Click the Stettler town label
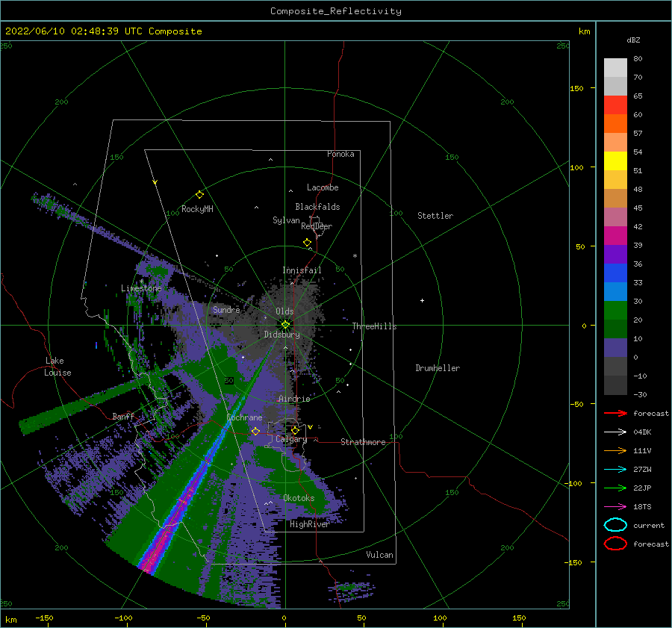 point(435,216)
